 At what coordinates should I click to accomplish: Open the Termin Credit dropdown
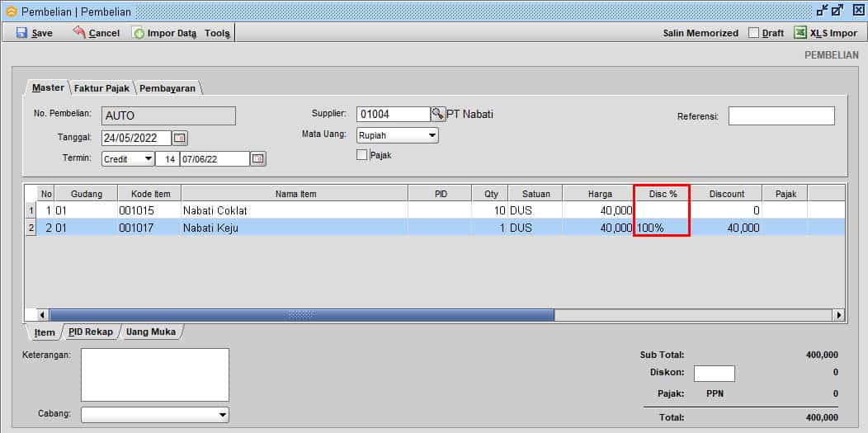point(148,158)
